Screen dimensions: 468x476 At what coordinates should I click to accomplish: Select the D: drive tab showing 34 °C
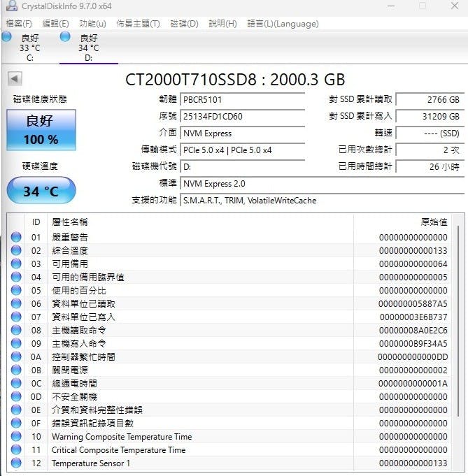88,48
